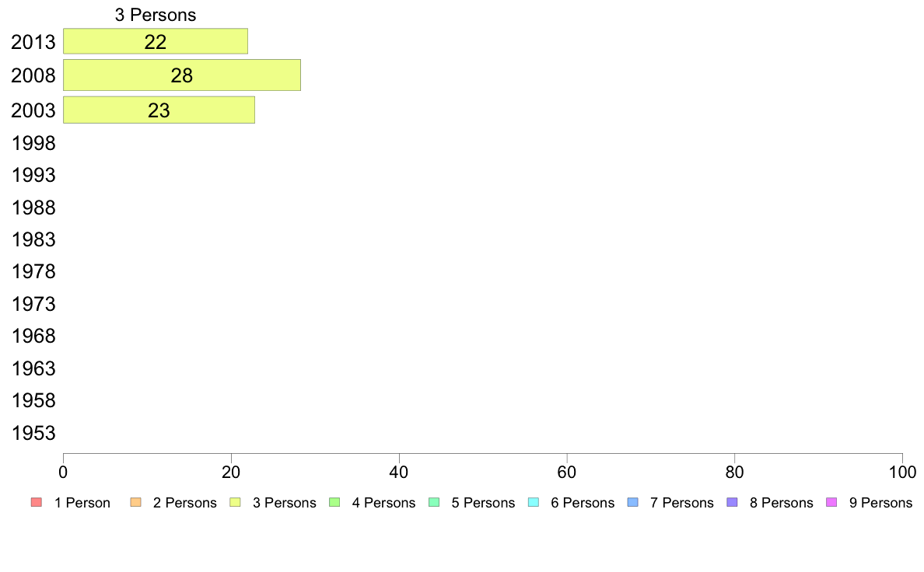Image resolution: width=924 pixels, height=572 pixels.
Task: Click the 1998 year axis label
Action: (33, 143)
